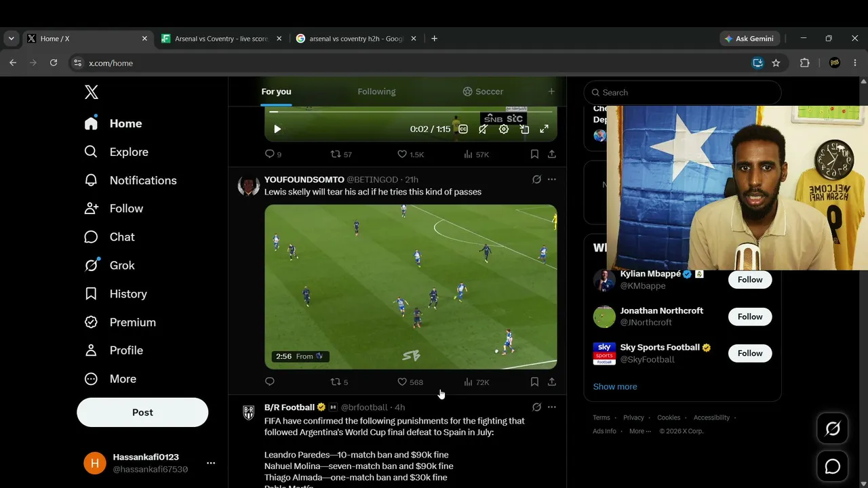The height and width of the screenshot is (488, 868).
Task: Switch to Arsenal vs Coventry live score tab
Action: point(221,39)
